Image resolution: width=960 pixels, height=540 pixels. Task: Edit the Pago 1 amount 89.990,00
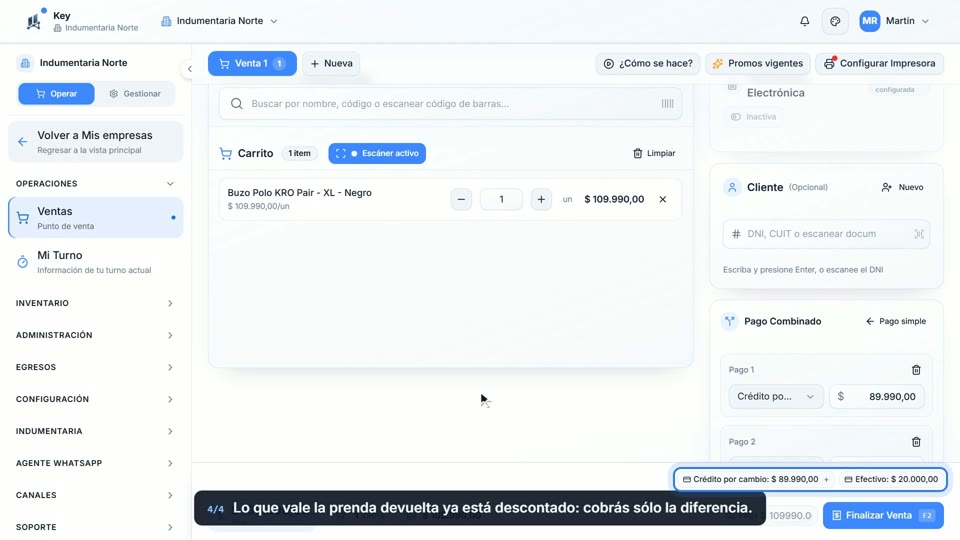[x=876, y=397]
